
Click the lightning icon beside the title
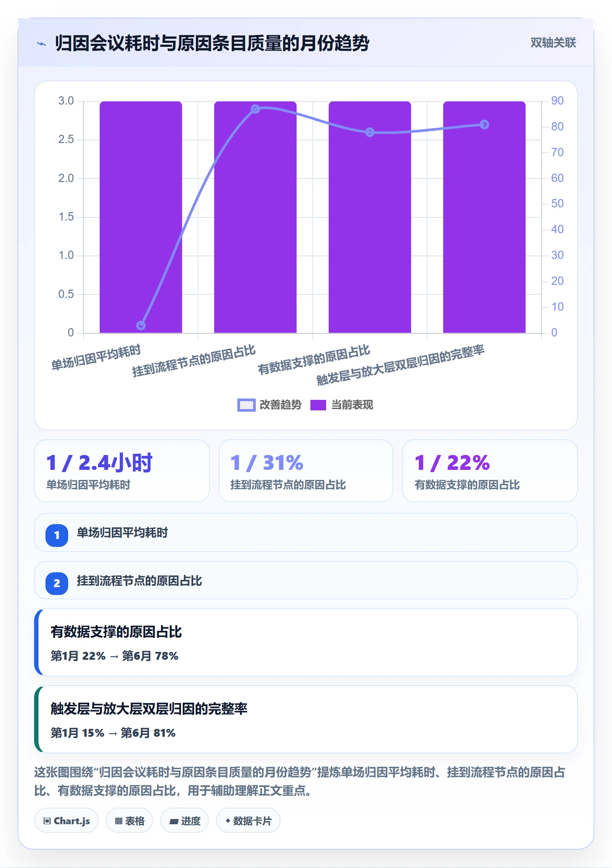coord(42,44)
